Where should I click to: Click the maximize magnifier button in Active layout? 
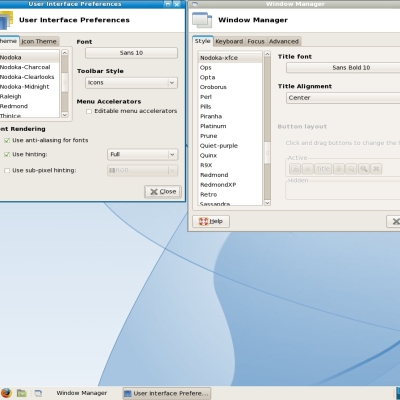pyautogui.click(x=364, y=169)
